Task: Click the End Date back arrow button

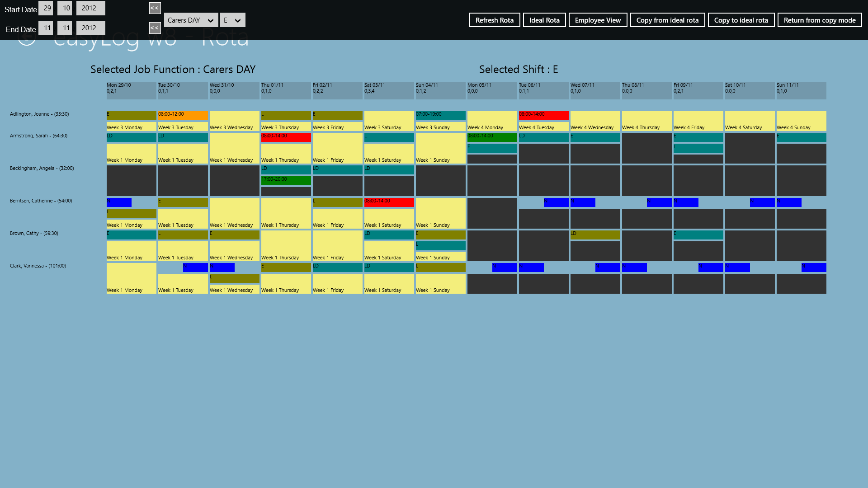Action: 155,28
